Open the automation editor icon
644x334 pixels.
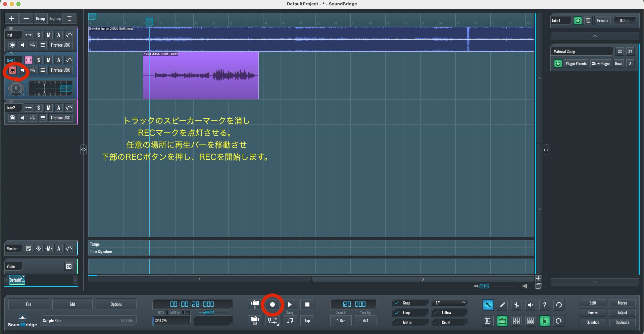[516, 321]
